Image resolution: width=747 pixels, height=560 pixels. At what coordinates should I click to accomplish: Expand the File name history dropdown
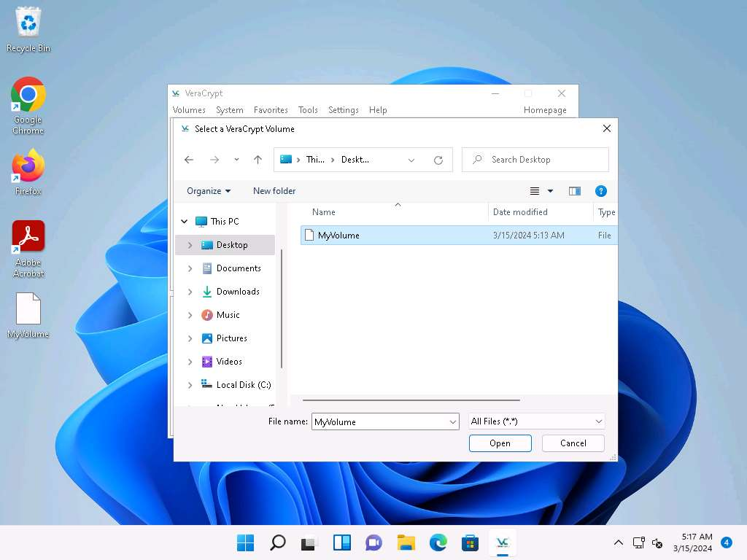tap(453, 421)
